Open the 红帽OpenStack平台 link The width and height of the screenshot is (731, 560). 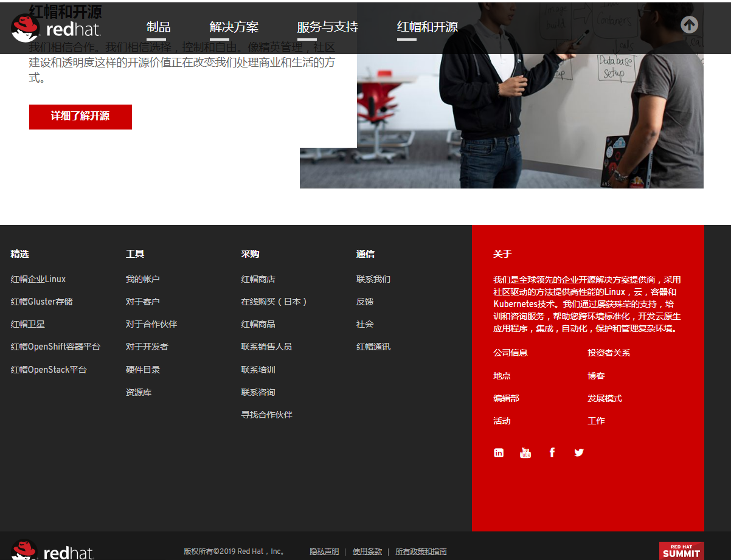(49, 370)
